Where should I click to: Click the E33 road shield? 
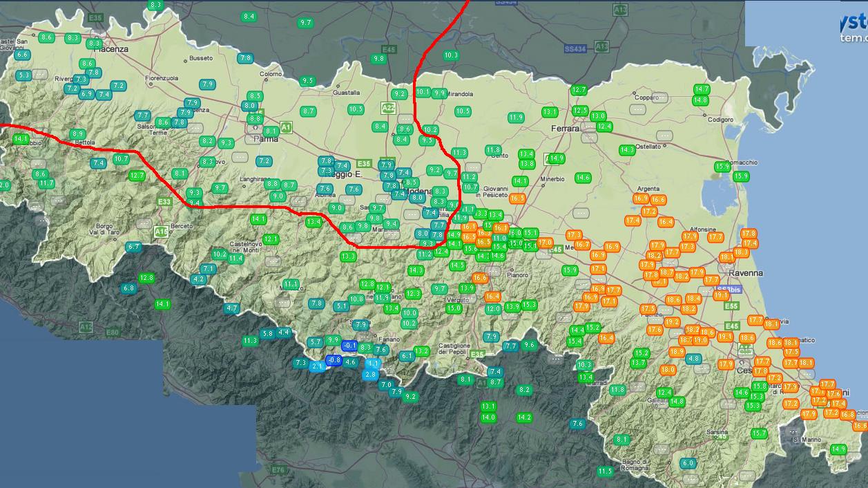[164, 202]
